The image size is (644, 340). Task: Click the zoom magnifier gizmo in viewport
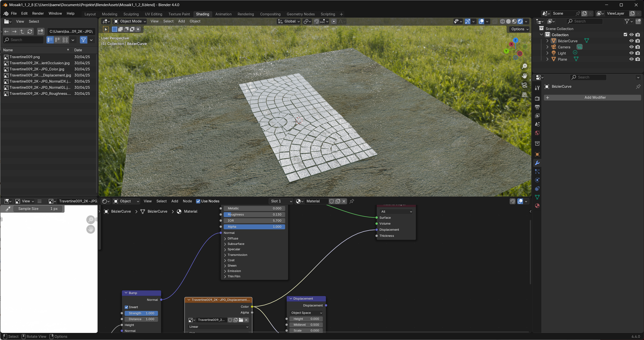pos(524,66)
